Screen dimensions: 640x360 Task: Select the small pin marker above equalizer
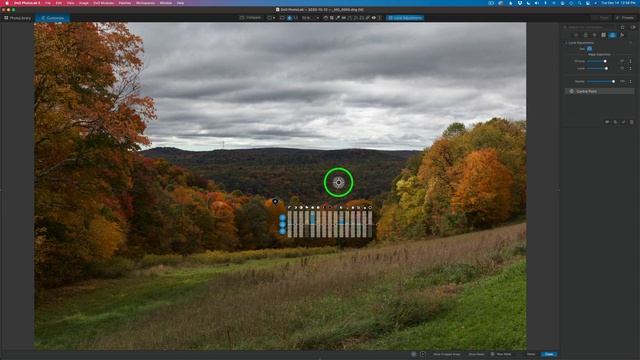(275, 202)
